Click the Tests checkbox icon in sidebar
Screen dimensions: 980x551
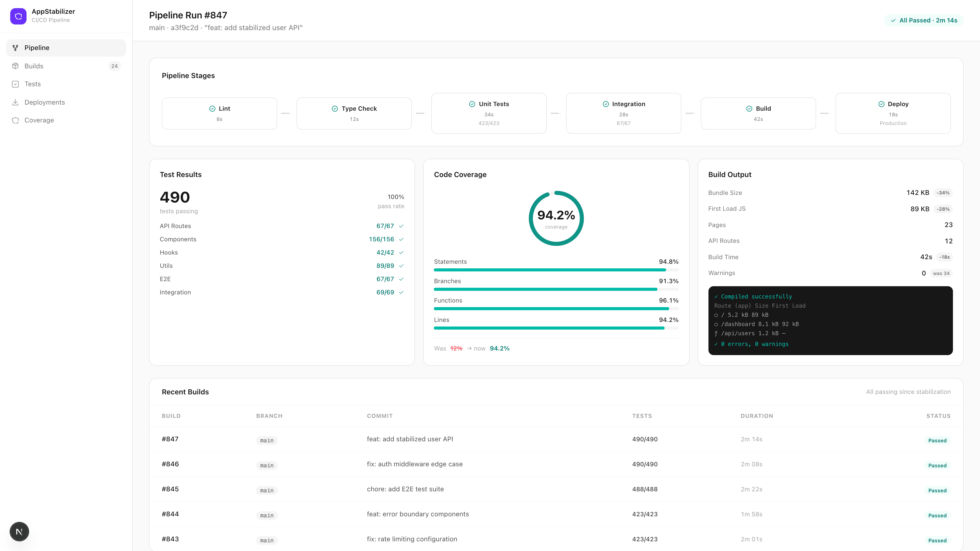tap(15, 84)
